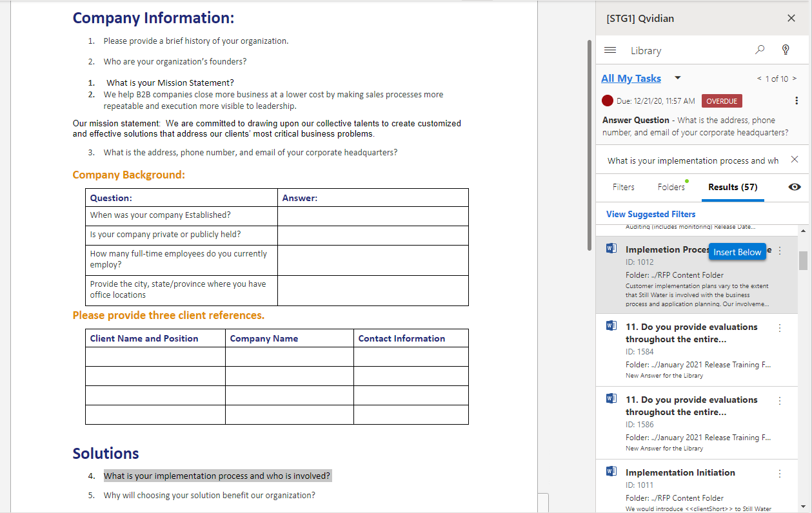This screenshot has width=812, height=513.
Task: Click the Insert Below button
Action: tap(737, 252)
